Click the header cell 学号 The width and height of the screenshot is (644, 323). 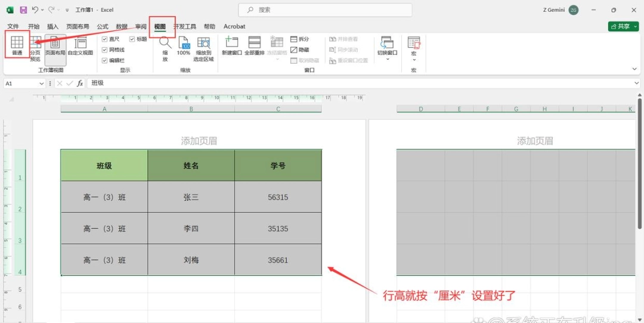[x=278, y=166]
